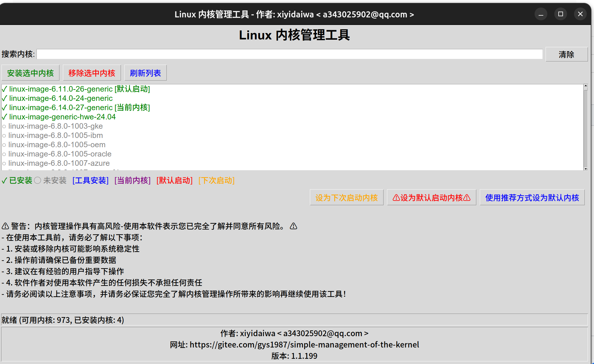Click the 版本: 1.1.199 version text
The height and width of the screenshot is (364, 594).
click(294, 356)
